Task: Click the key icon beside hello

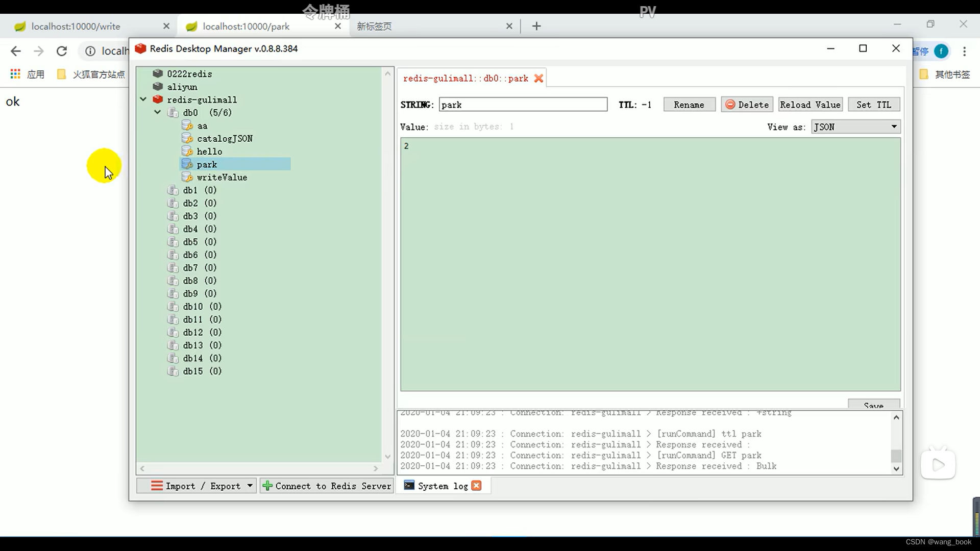Action: (187, 151)
